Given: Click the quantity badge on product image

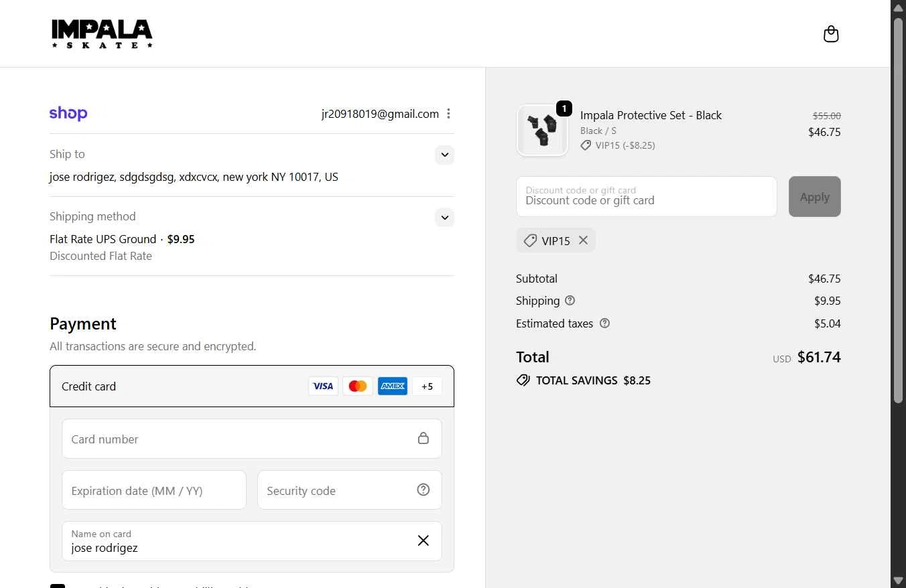Looking at the screenshot, I should [564, 108].
